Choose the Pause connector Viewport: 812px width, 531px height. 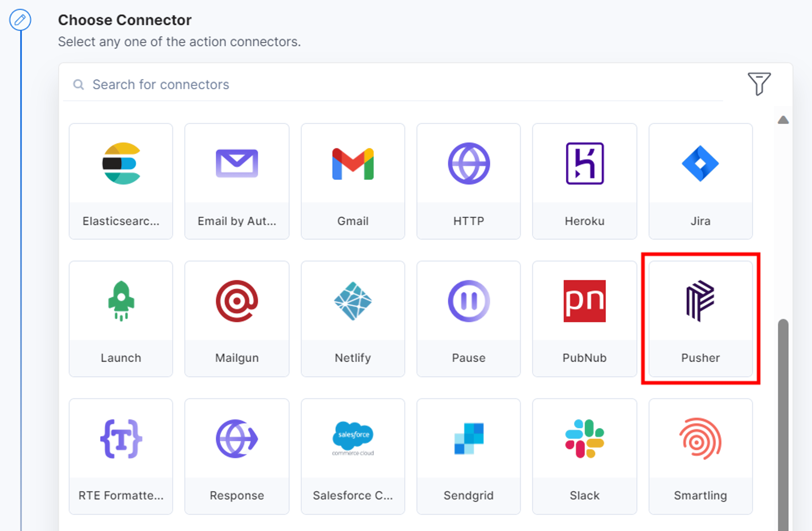tap(468, 319)
